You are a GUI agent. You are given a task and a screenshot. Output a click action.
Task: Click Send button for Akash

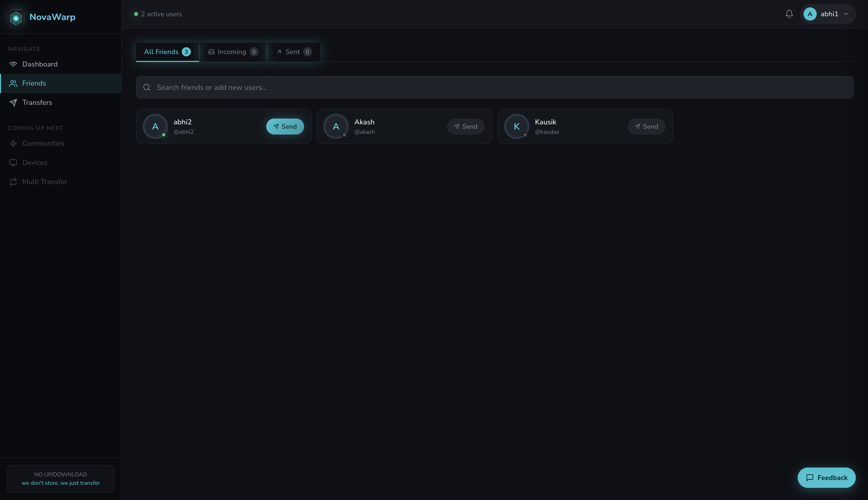[465, 126]
